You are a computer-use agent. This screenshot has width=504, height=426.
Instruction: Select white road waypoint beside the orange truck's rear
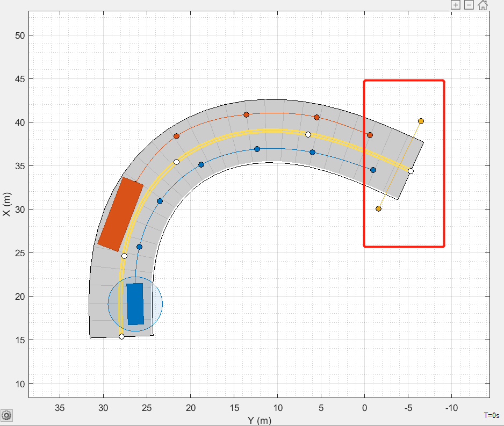coord(125,256)
